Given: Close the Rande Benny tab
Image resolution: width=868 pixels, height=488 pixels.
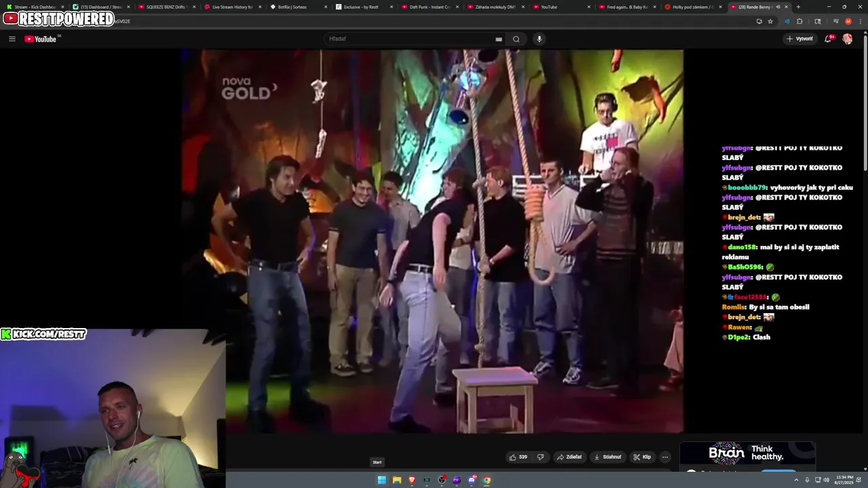Looking at the screenshot, I should pyautogui.click(x=787, y=7).
